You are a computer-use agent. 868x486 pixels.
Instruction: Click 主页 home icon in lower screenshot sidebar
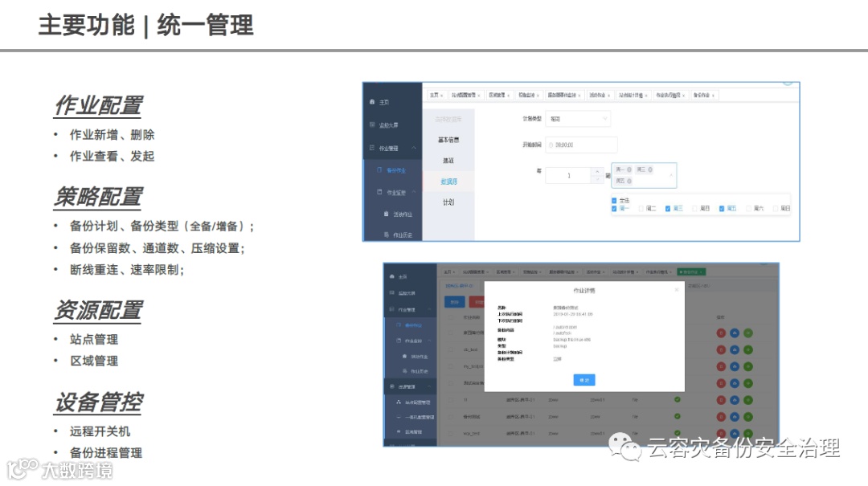392,276
